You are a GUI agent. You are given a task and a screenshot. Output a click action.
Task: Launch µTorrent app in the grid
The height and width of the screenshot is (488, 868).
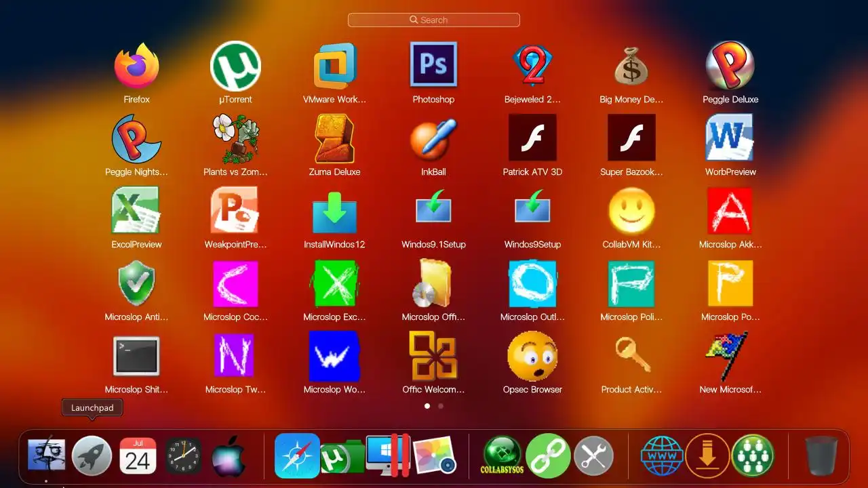coord(235,66)
